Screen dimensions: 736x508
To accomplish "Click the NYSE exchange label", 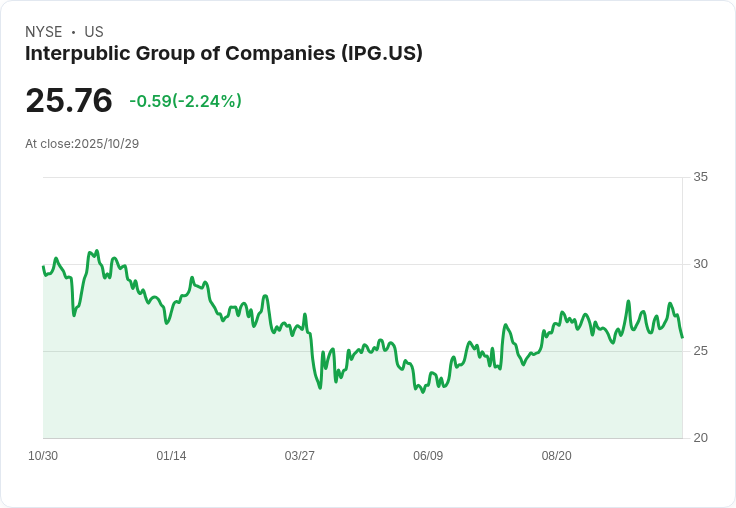I will coord(44,32).
